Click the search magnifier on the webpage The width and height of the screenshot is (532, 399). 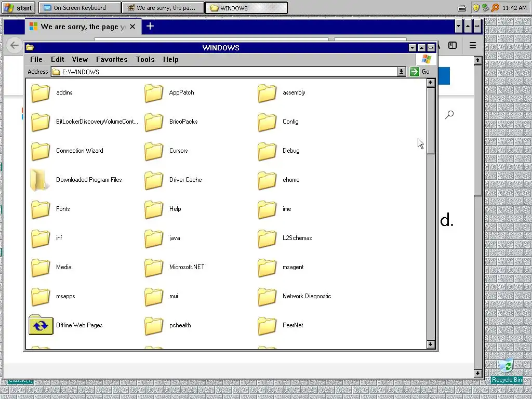449,115
